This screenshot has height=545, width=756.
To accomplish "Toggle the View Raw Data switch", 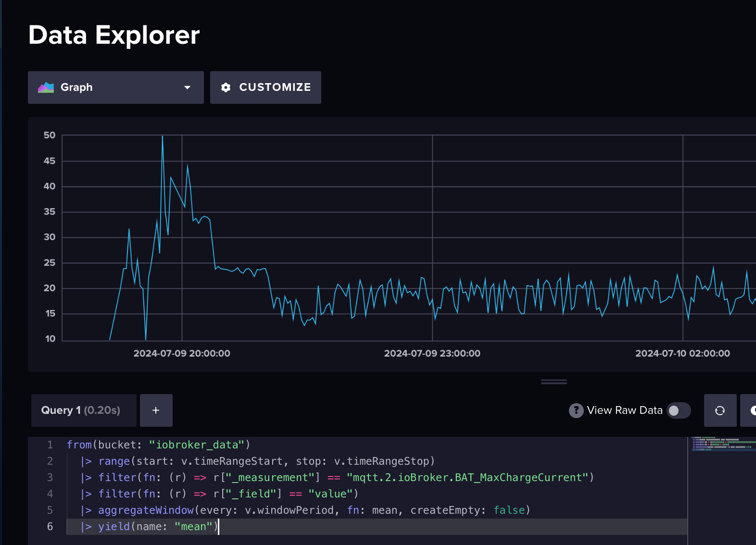I will coord(679,410).
